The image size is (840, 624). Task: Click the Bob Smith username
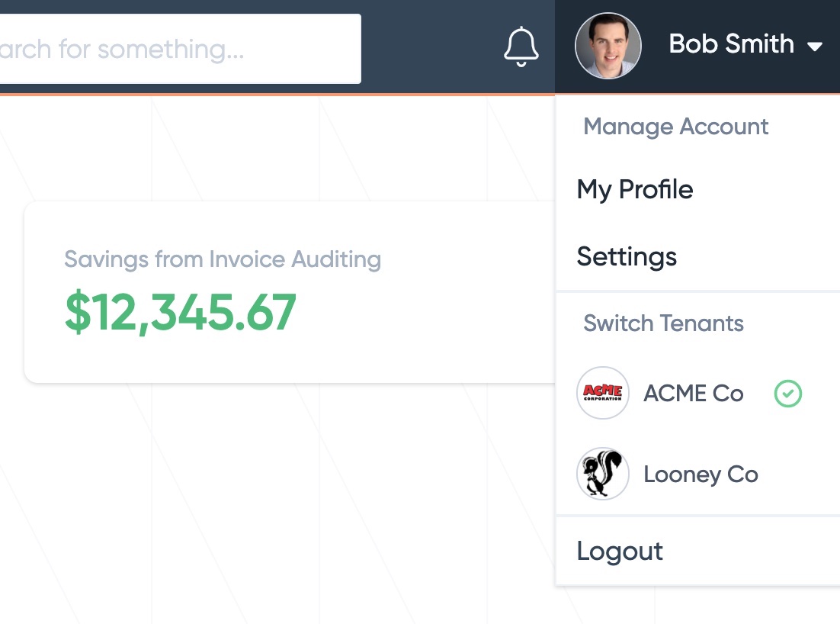tap(731, 44)
